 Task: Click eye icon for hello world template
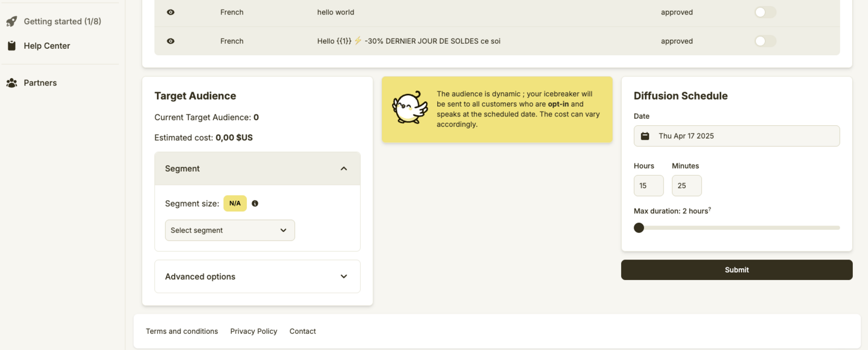click(x=170, y=12)
